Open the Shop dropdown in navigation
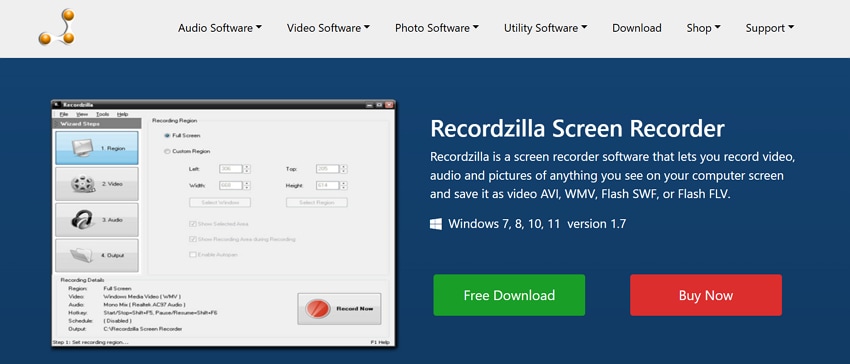This screenshot has width=850, height=364. [703, 28]
